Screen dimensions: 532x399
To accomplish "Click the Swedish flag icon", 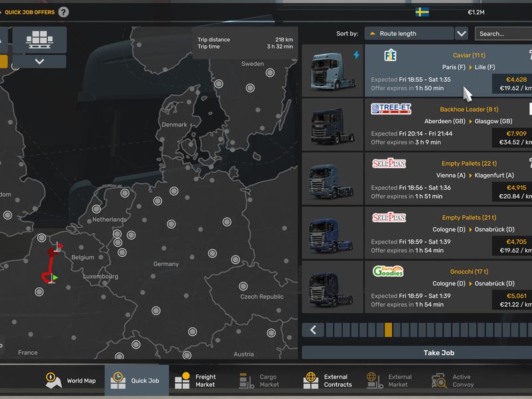I will click(422, 12).
